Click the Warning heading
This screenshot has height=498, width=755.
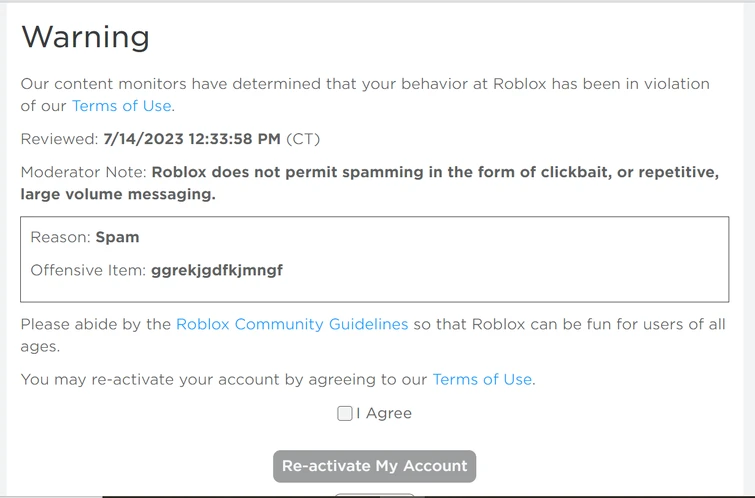coord(85,37)
